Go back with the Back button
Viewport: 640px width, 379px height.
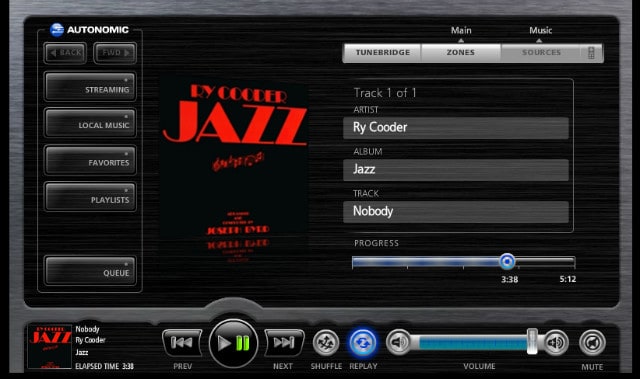[65, 53]
